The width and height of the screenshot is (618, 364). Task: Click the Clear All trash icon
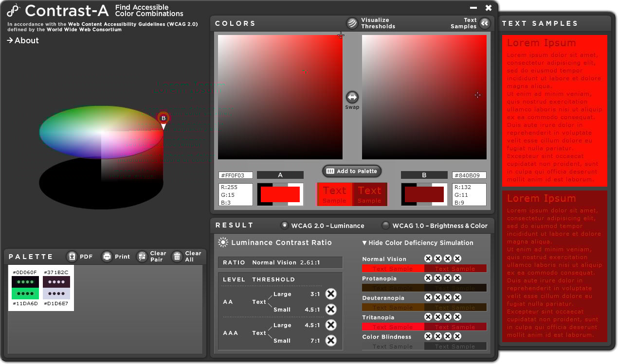(x=177, y=257)
